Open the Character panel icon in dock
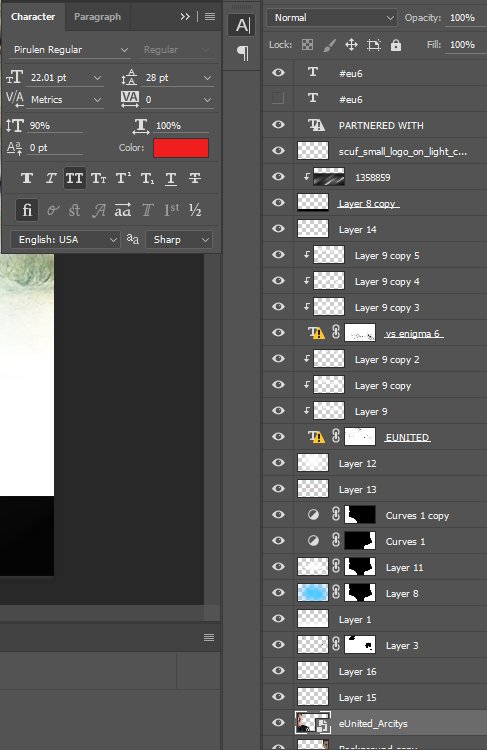This screenshot has height=750, width=487. click(243, 25)
